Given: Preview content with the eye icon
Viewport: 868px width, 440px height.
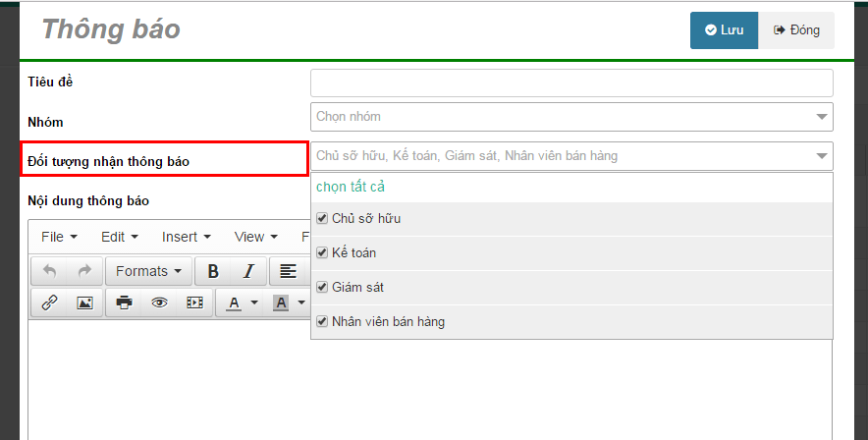Looking at the screenshot, I should [x=159, y=302].
